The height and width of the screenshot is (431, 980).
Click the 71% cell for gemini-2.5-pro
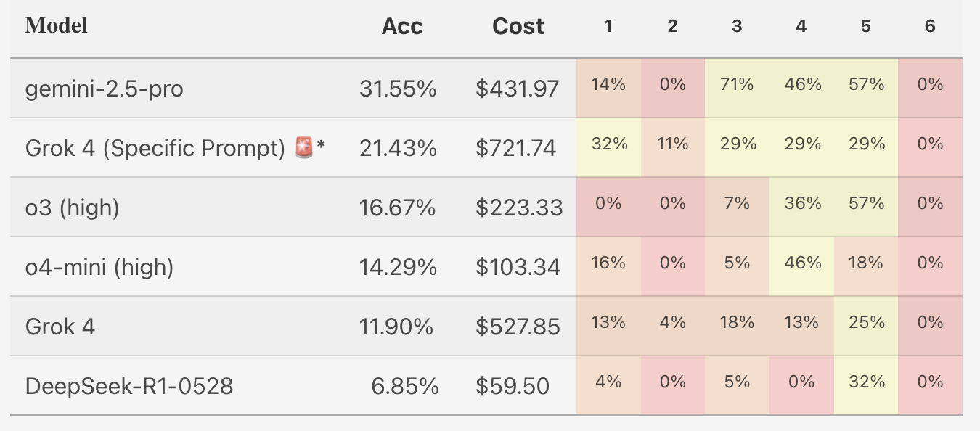[x=737, y=85]
